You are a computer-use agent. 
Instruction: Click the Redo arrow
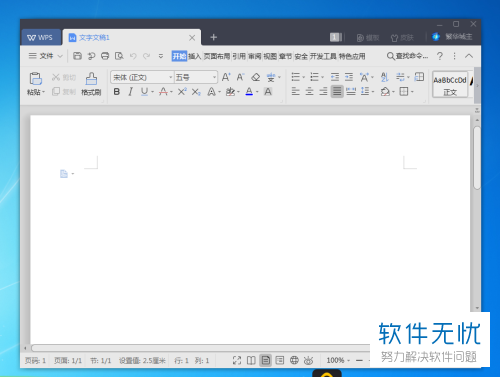click(146, 56)
